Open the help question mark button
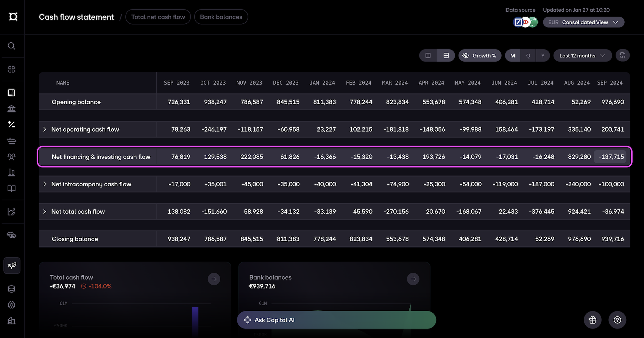 point(617,320)
